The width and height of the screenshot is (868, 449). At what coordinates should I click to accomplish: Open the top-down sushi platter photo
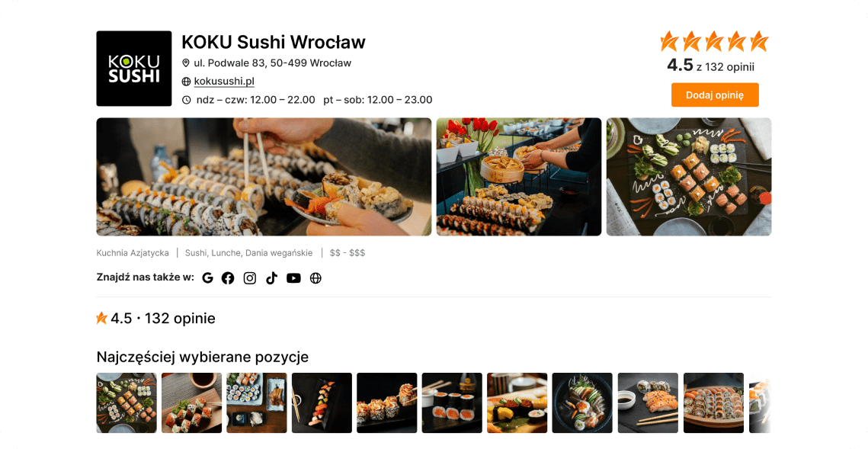(689, 177)
